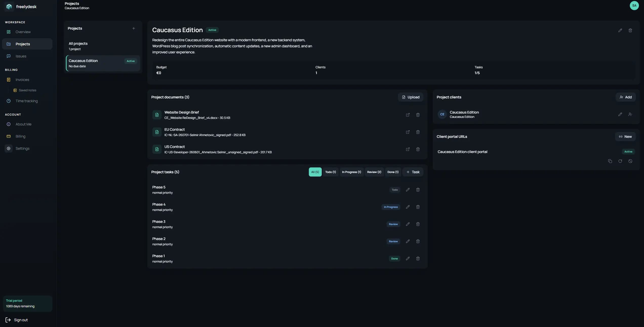644x327 pixels.
Task: Edit the Phase 4 task
Action: [408, 207]
